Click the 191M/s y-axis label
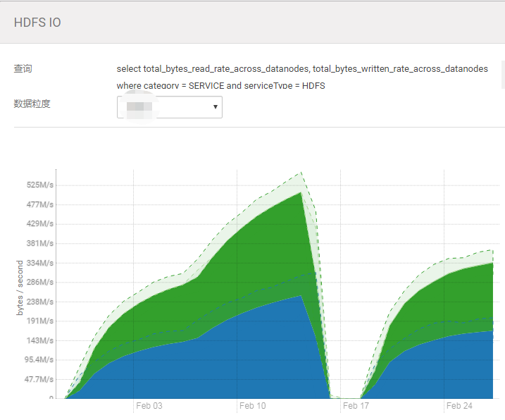This screenshot has height=420, width=505. click(40, 321)
